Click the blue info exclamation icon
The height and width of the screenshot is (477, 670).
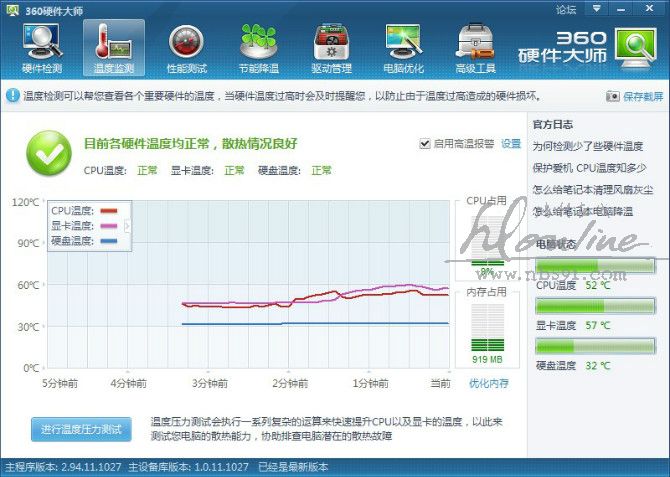click(13, 95)
